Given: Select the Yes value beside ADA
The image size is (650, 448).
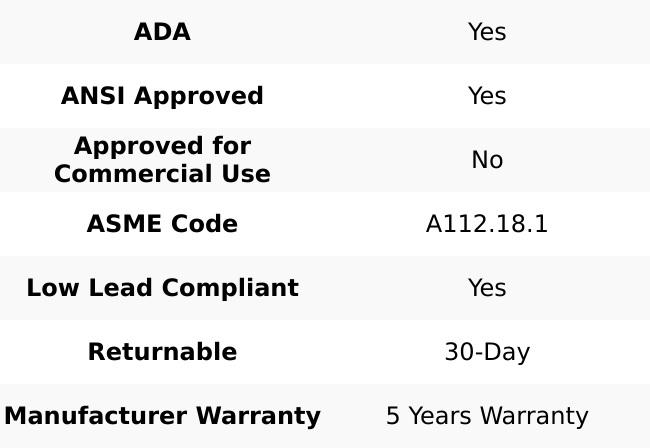Looking at the screenshot, I should pos(487,32).
